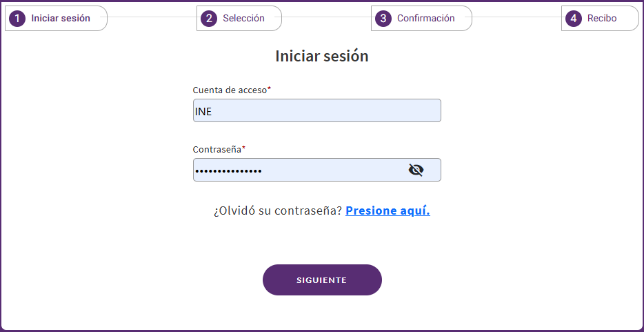Focus the Contraseña password field
This screenshot has width=644, height=332.
click(317, 170)
